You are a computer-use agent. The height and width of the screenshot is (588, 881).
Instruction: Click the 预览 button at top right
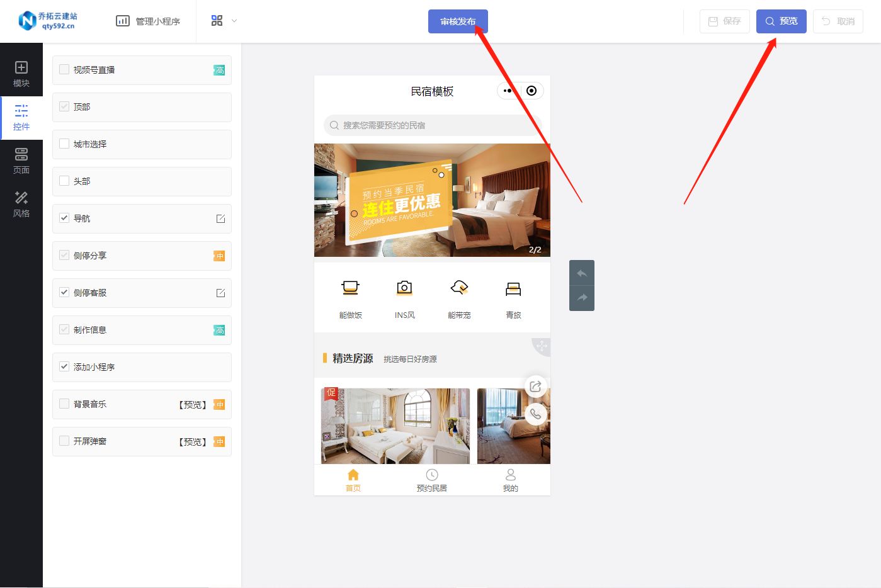tap(781, 21)
